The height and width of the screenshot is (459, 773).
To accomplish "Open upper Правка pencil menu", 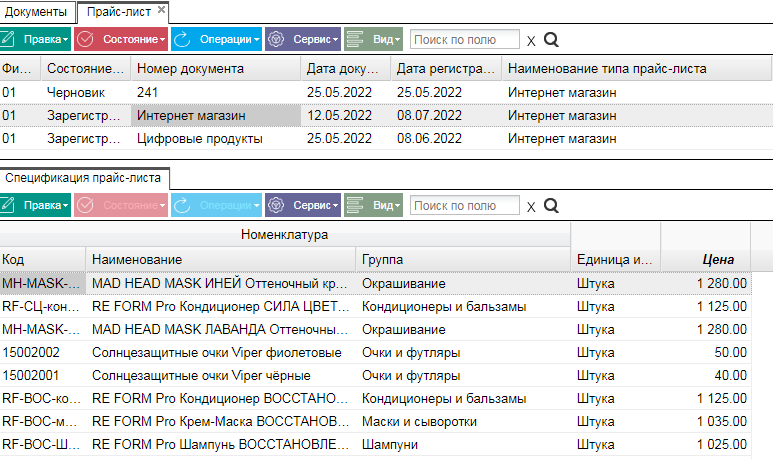I will [35, 39].
